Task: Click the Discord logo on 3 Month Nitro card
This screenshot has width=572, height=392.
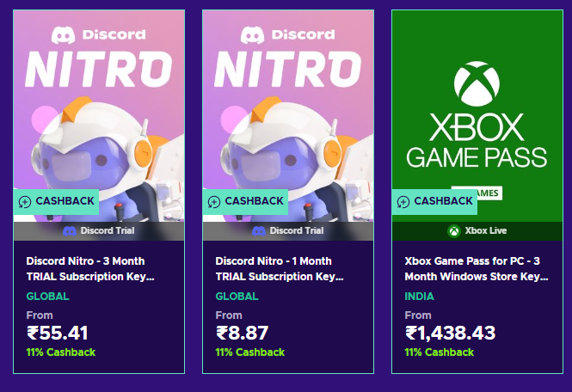Action: 63,35
